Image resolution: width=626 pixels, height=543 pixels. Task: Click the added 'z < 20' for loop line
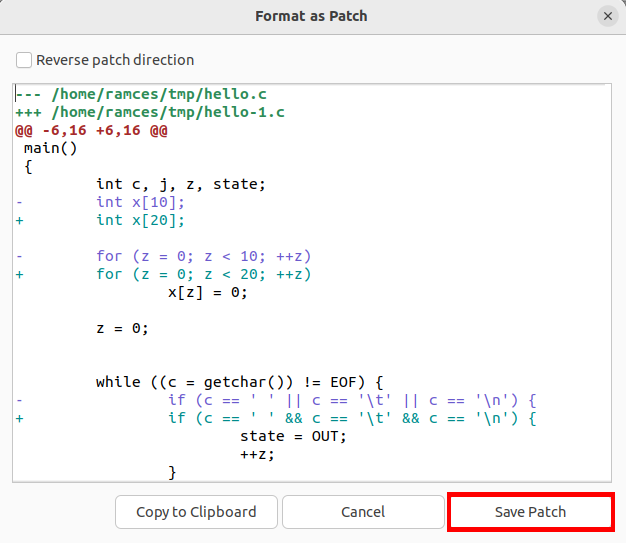coord(203,274)
